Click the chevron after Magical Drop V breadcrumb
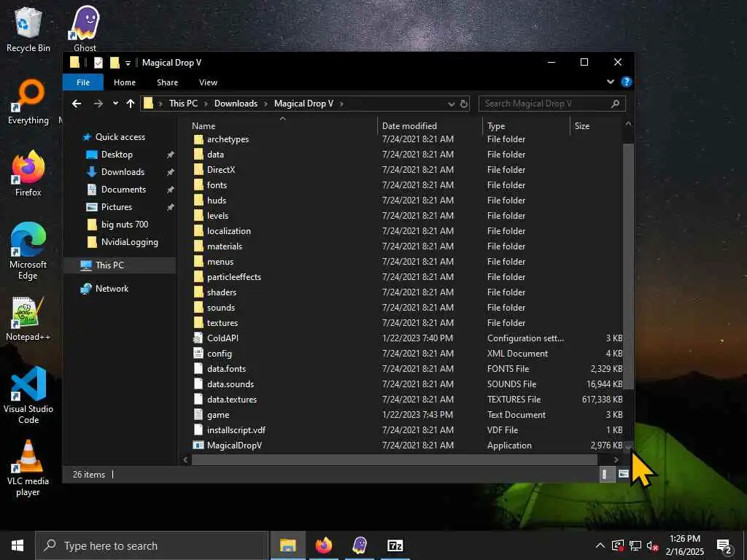This screenshot has width=747, height=560. [x=341, y=104]
